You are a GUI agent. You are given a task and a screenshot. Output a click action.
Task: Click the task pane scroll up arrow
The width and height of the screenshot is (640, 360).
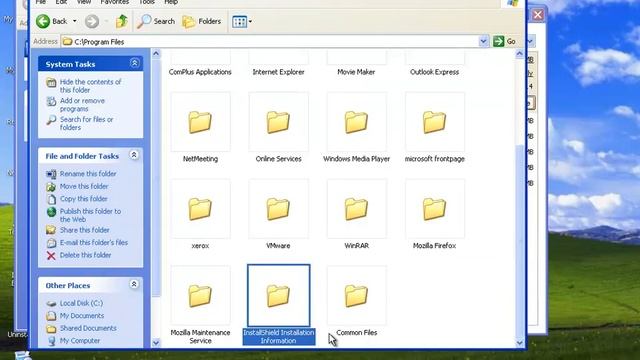(x=156, y=54)
